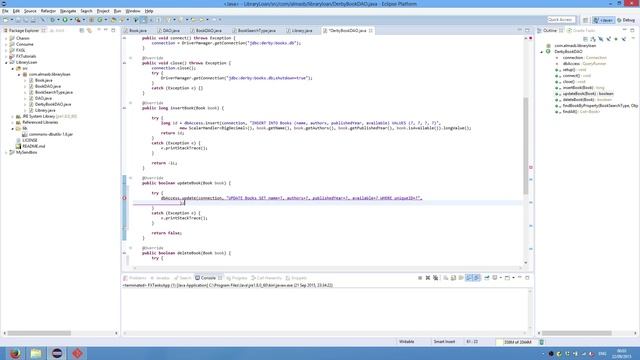Open the Run button dropdown arrow
Screen dimensions: 640x360
(x=70, y=20)
